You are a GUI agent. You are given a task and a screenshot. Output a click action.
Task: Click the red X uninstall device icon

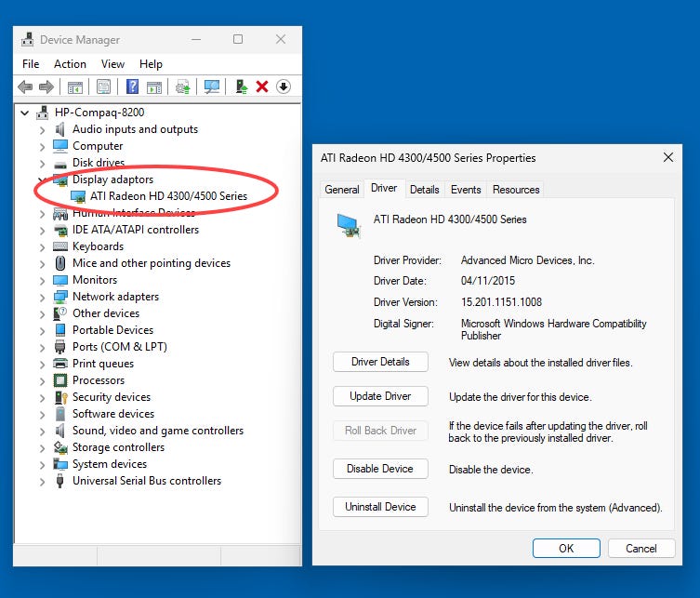tap(262, 86)
